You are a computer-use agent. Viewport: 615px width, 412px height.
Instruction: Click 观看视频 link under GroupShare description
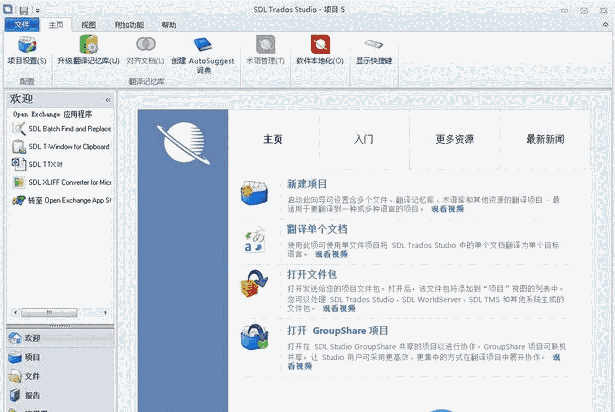tap(300, 366)
